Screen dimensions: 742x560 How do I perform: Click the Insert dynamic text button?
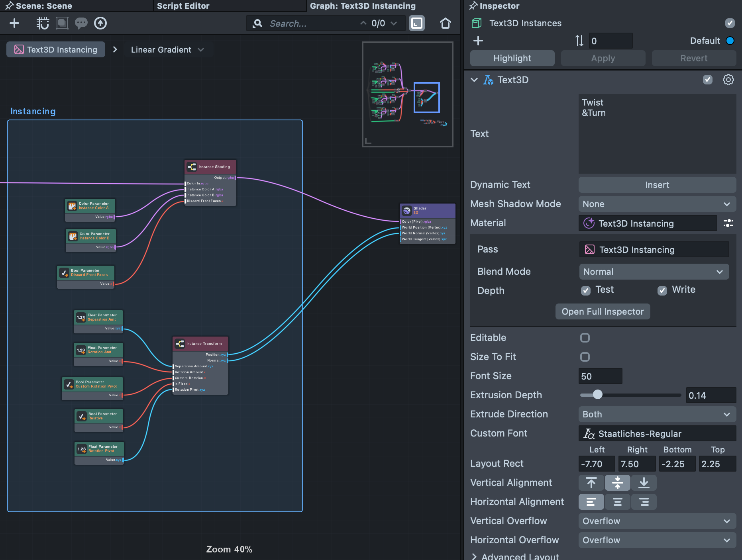657,185
